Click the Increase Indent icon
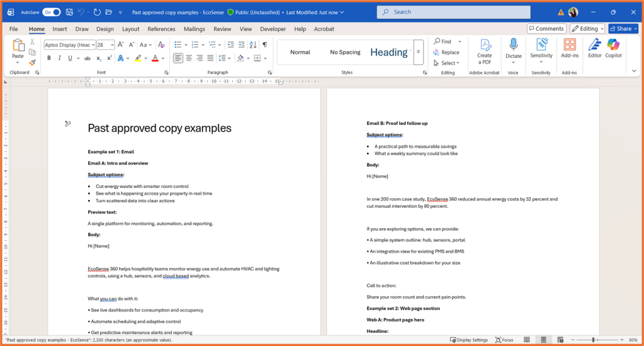This screenshot has width=644, height=346. click(x=241, y=45)
